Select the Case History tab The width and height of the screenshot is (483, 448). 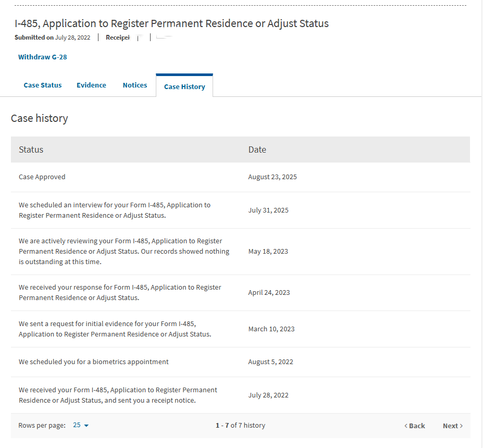pyautogui.click(x=184, y=86)
